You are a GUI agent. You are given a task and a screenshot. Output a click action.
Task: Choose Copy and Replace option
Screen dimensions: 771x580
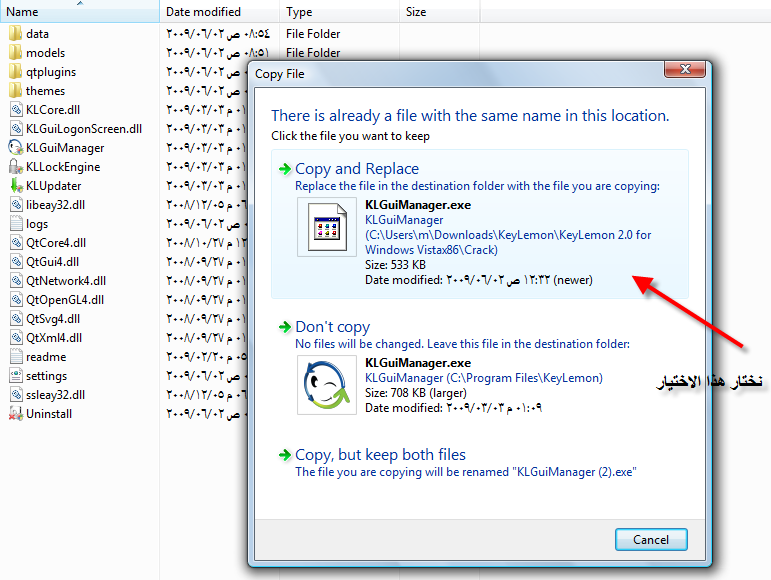coord(480,224)
